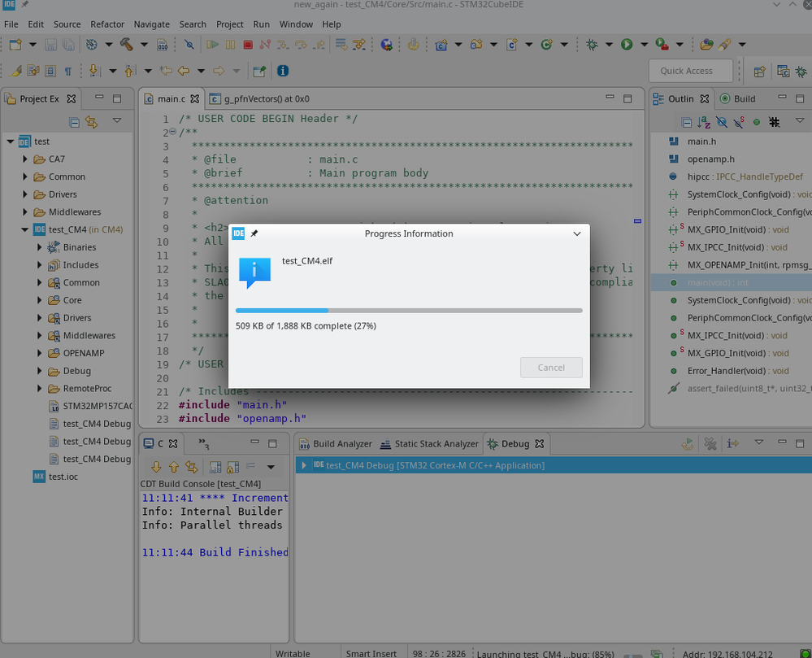The image size is (812, 658).
Task: Click Sort alphabetically icon in Outline
Action: (704, 122)
